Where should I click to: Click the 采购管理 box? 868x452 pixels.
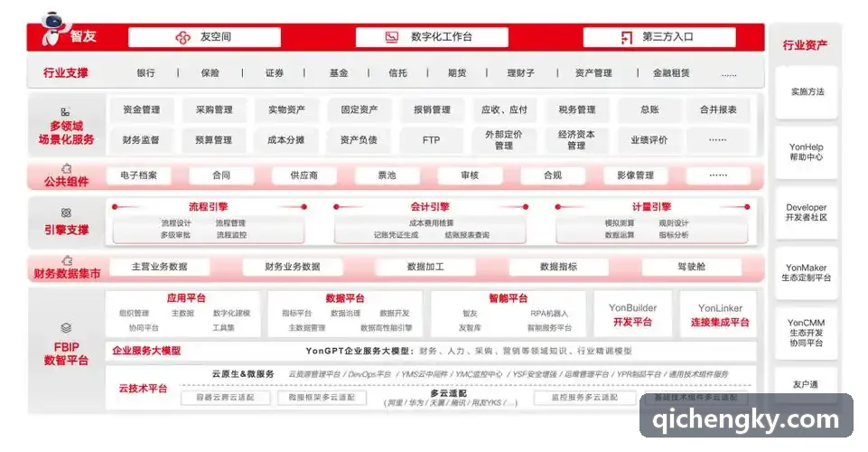(x=214, y=109)
